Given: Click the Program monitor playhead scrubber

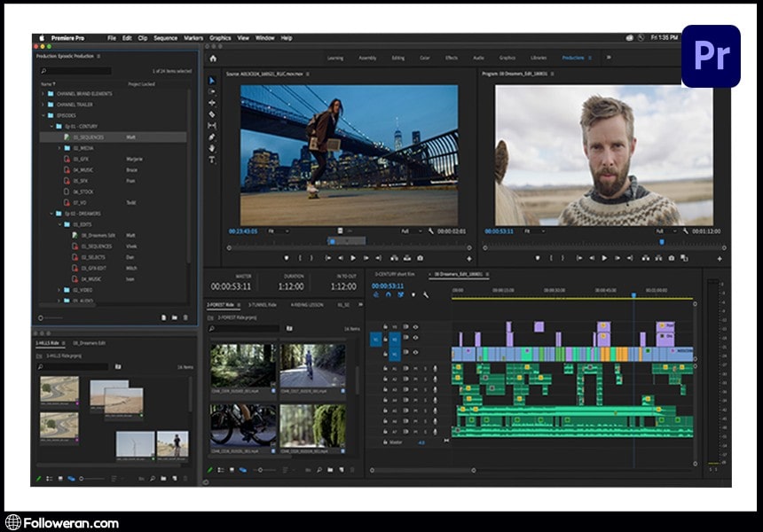Looking at the screenshot, I should [660, 241].
